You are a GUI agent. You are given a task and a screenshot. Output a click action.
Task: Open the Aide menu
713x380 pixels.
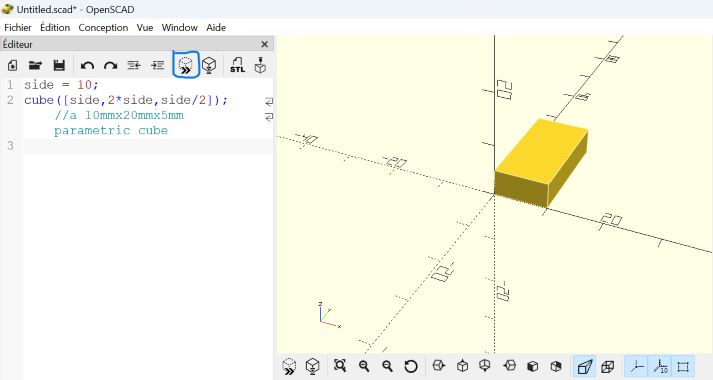tap(216, 27)
